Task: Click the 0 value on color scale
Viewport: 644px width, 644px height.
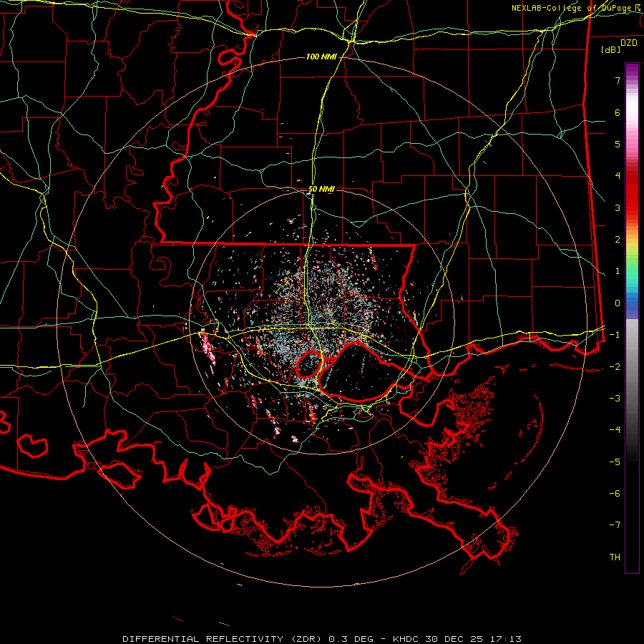Action: (x=618, y=303)
